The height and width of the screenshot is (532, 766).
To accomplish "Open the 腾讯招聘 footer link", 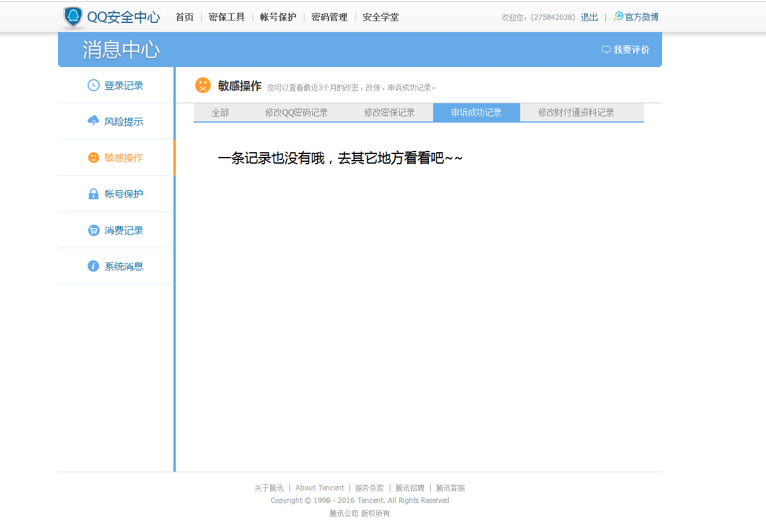I will coord(410,488).
